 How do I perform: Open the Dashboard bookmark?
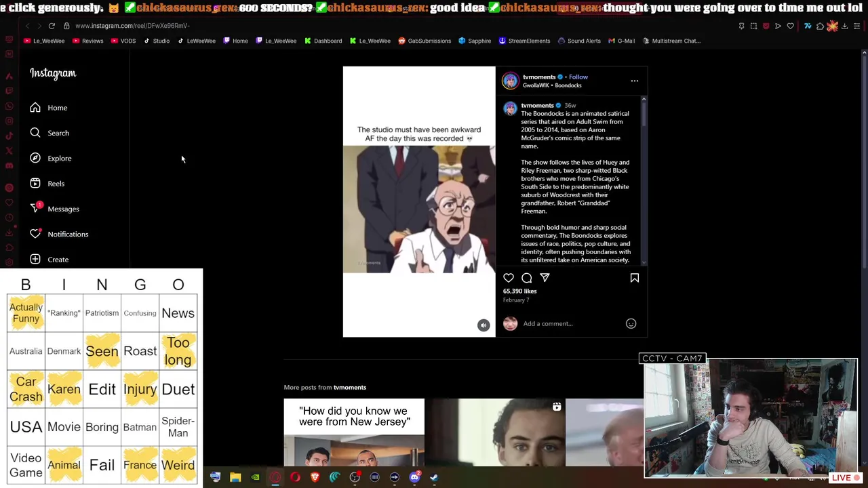click(x=323, y=41)
